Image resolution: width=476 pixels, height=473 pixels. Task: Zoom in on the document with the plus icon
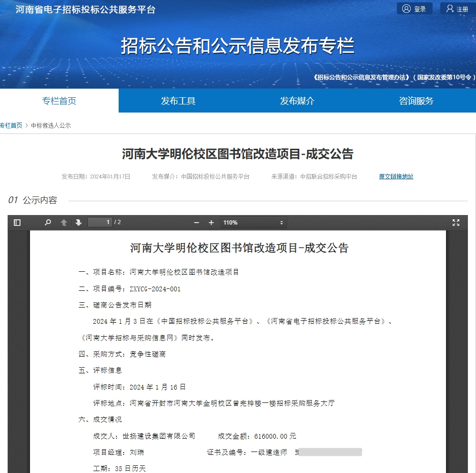pyautogui.click(x=211, y=222)
